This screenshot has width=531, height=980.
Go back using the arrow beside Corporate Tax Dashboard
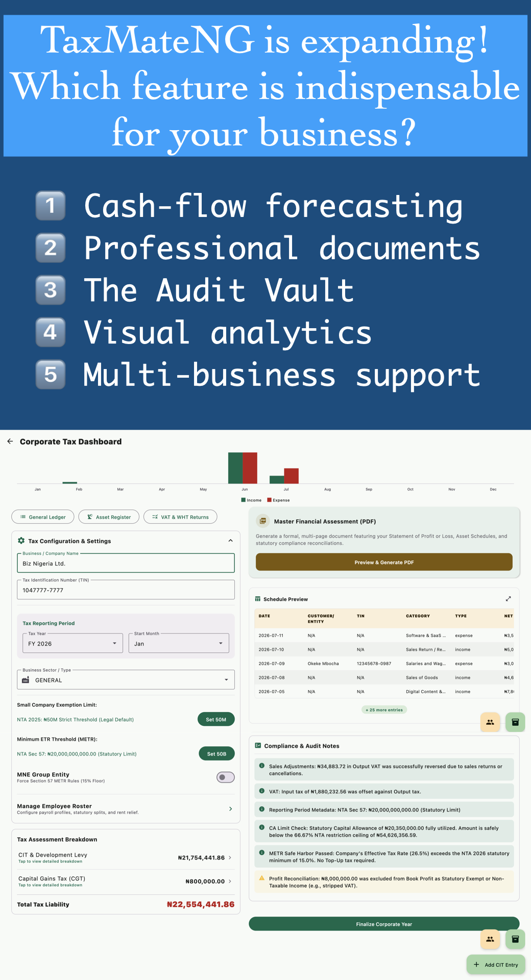click(x=10, y=441)
